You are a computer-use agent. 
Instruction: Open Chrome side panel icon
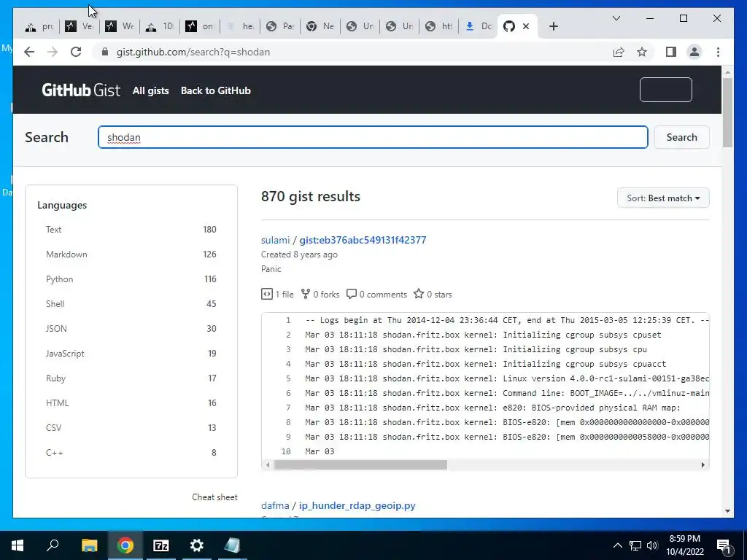(671, 52)
